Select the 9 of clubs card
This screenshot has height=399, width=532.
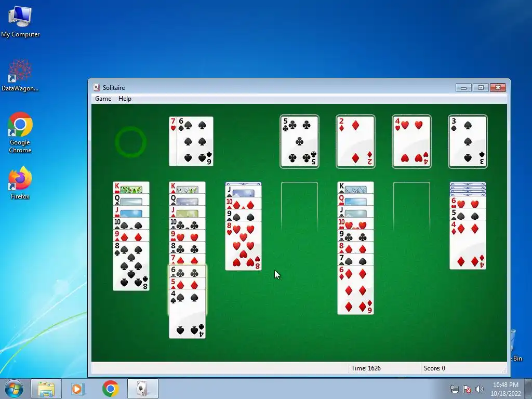click(355, 235)
